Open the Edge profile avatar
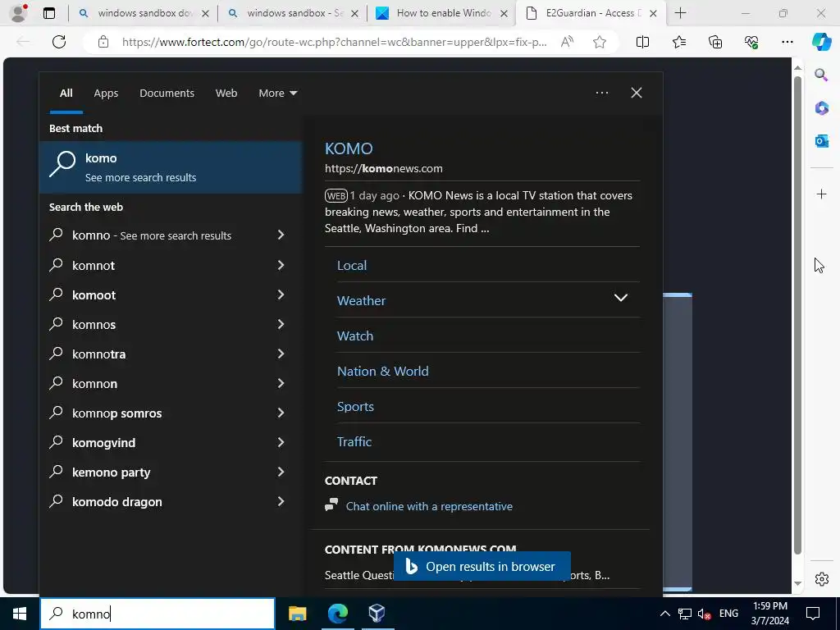 click(19, 13)
